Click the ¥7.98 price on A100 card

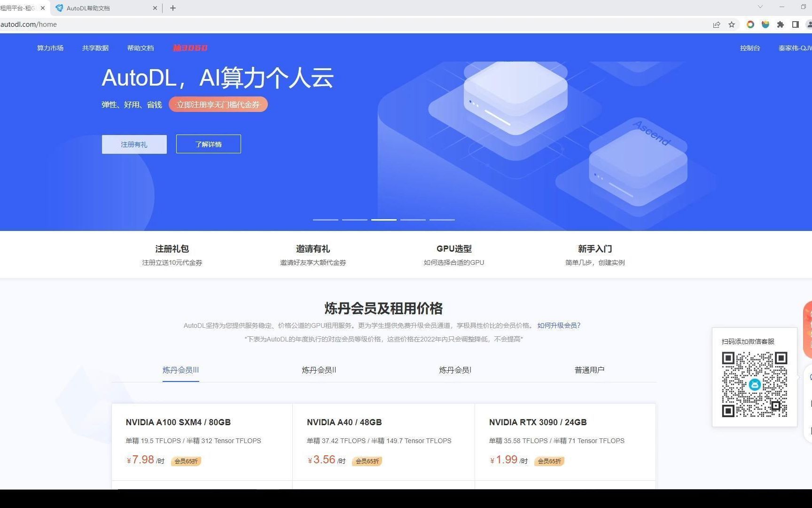click(141, 460)
